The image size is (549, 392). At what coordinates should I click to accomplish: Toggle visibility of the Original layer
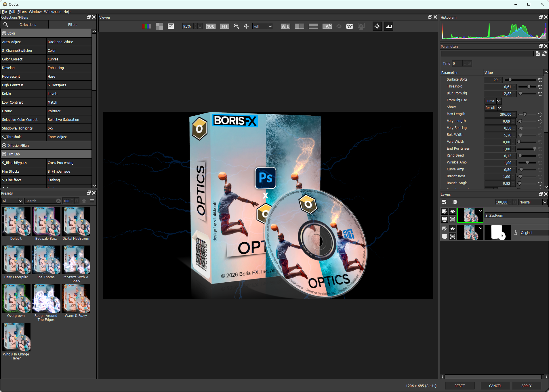(x=453, y=229)
